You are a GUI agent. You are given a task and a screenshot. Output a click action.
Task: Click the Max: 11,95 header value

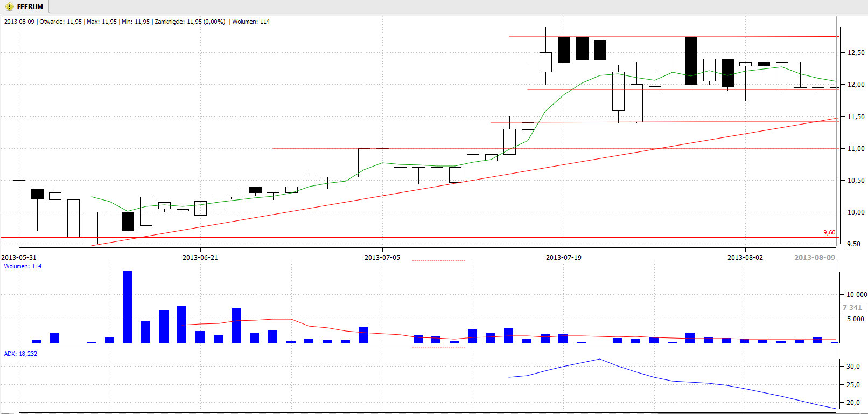102,22
